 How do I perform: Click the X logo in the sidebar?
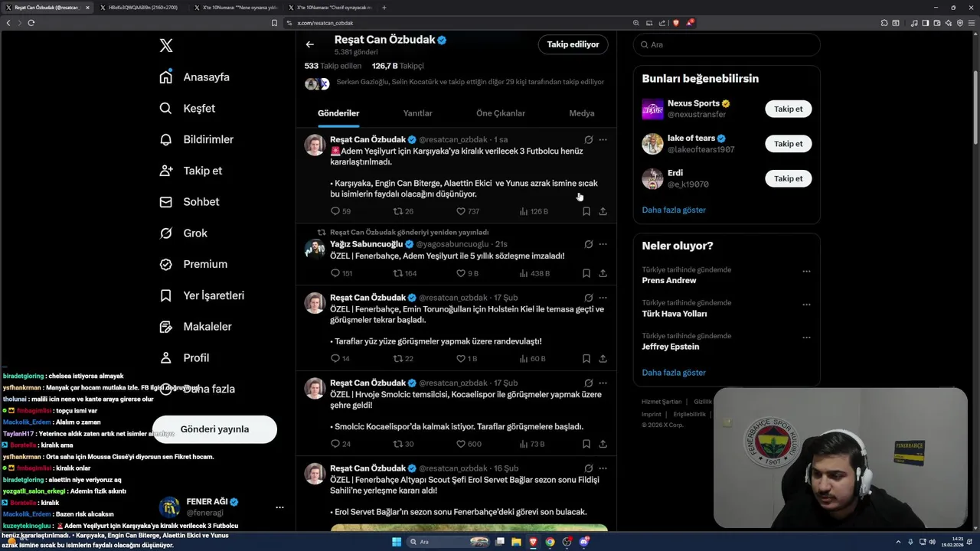(166, 46)
